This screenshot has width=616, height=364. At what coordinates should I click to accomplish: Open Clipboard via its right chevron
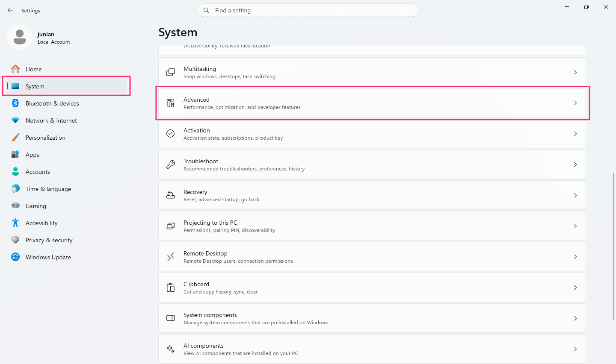tap(575, 288)
